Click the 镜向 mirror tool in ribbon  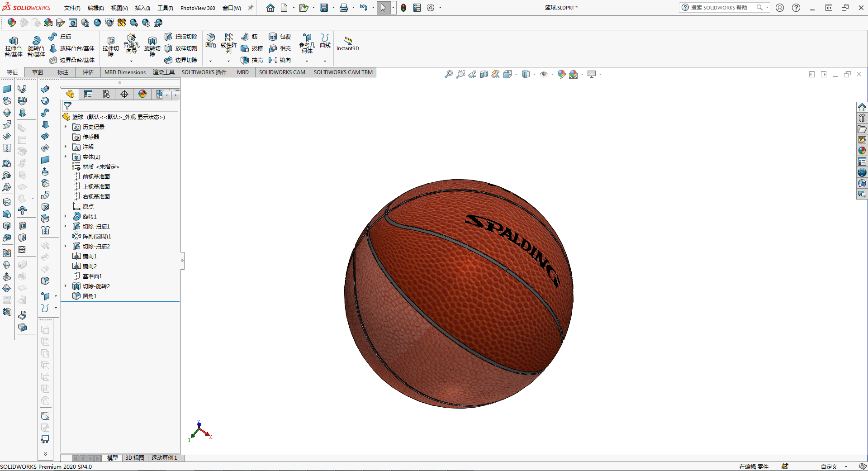click(280, 60)
